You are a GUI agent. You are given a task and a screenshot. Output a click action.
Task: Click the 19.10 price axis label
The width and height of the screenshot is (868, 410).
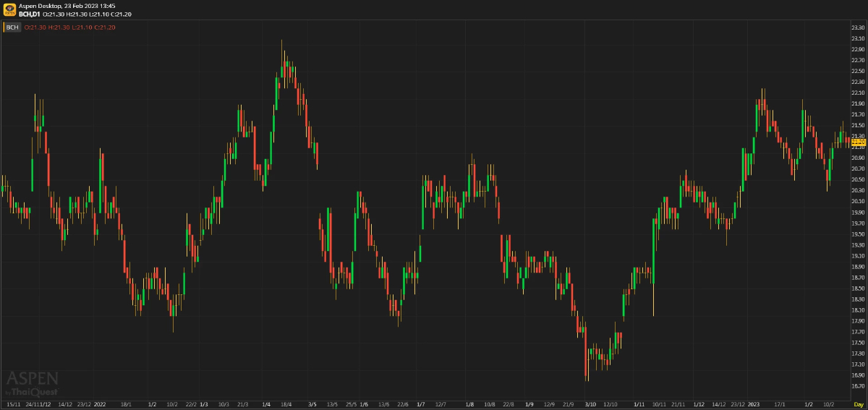click(x=859, y=256)
